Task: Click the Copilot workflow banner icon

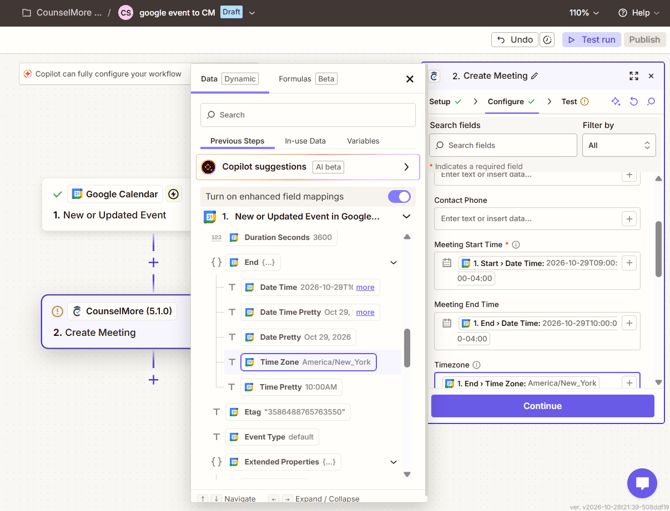Action: click(28, 74)
